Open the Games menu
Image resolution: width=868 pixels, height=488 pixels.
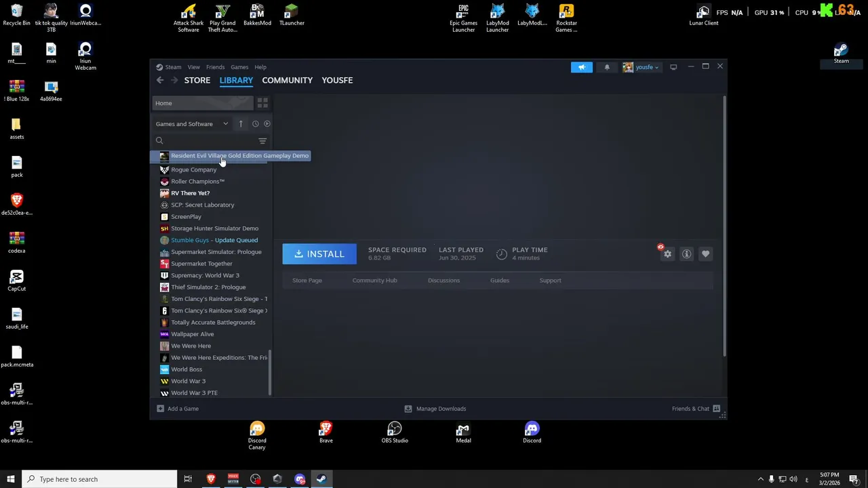click(x=239, y=67)
